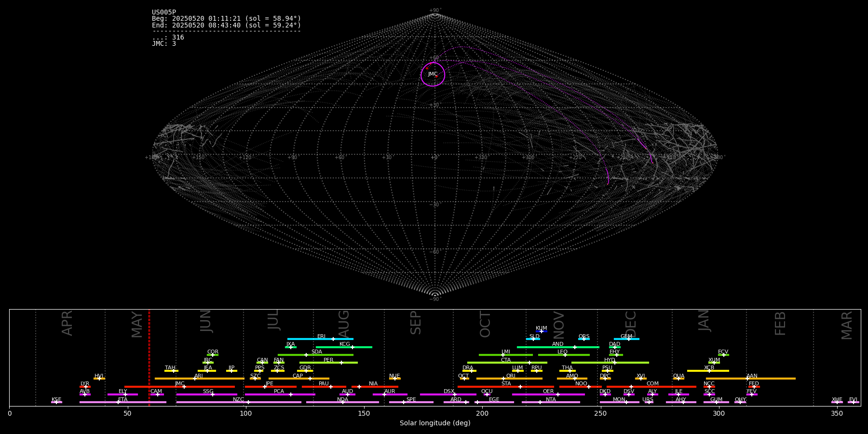The height and width of the screenshot is (434, 868).
Task: Click the EVI shower label
Action: pos(853,400)
